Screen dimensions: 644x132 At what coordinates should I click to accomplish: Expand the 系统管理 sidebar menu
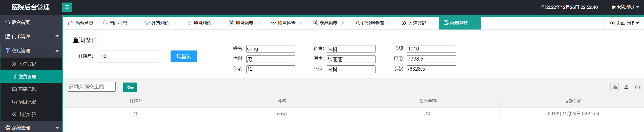(x=31, y=128)
